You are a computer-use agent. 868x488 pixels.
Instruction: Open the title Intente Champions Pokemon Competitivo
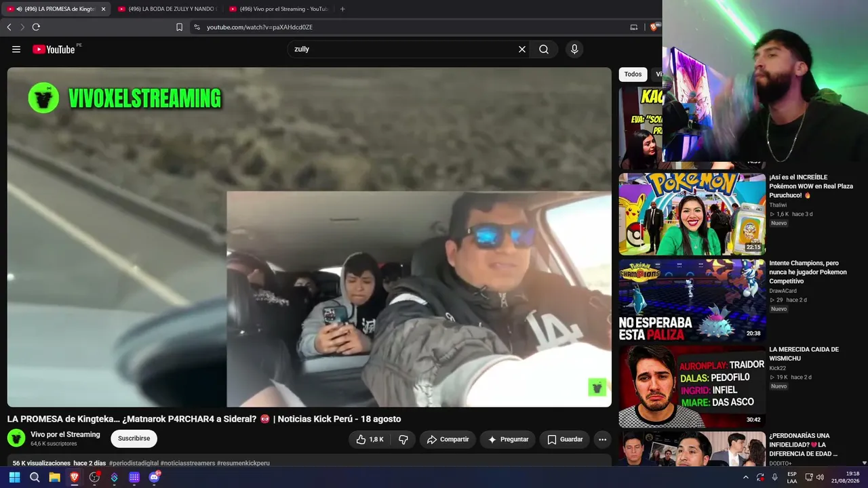(x=808, y=272)
